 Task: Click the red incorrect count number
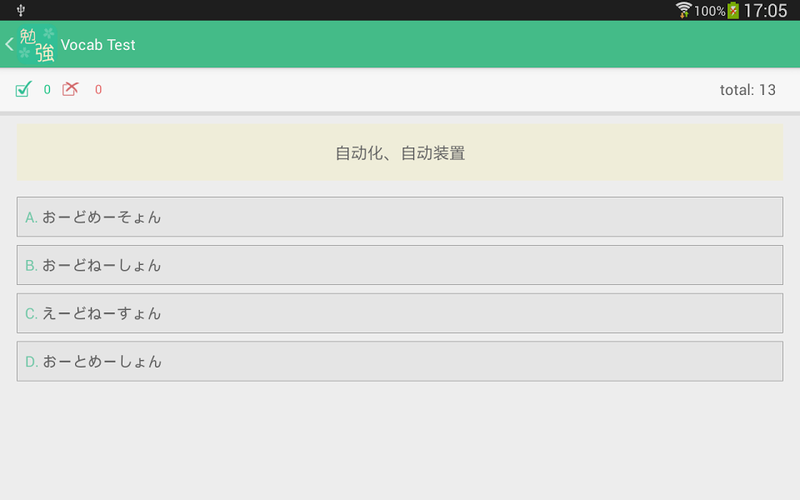click(98, 90)
